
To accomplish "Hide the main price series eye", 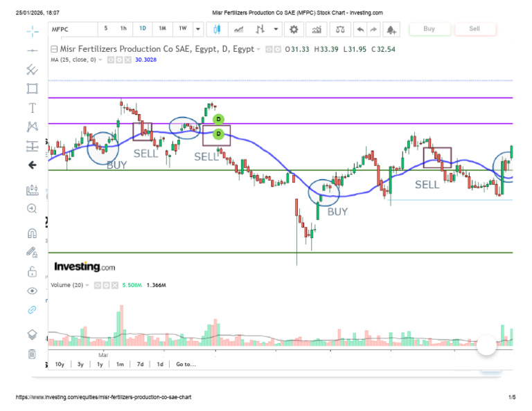I will coord(269,49).
